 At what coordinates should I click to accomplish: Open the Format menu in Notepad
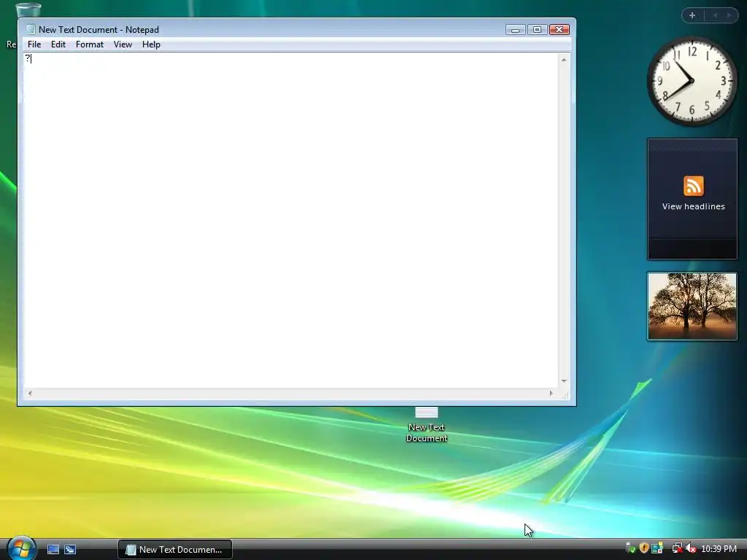point(90,44)
